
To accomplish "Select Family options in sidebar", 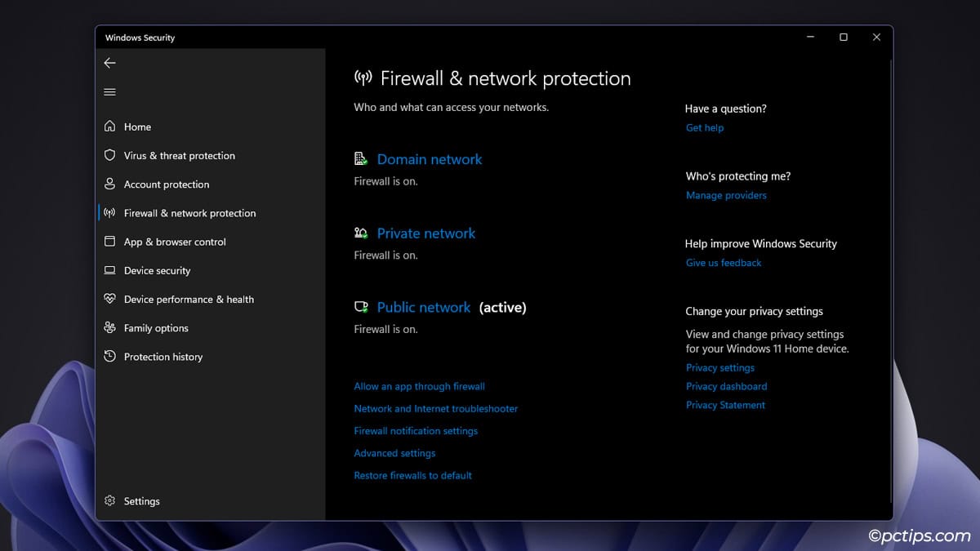I will pyautogui.click(x=156, y=328).
